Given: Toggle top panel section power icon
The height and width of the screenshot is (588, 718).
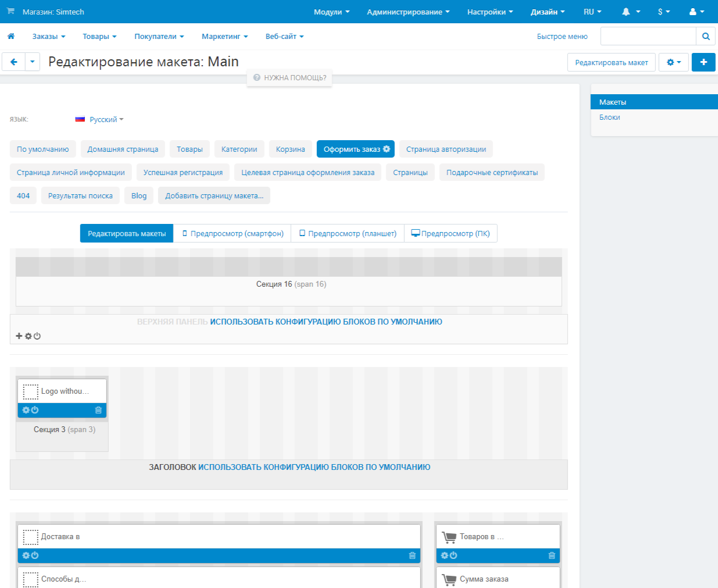Looking at the screenshot, I should (37, 336).
